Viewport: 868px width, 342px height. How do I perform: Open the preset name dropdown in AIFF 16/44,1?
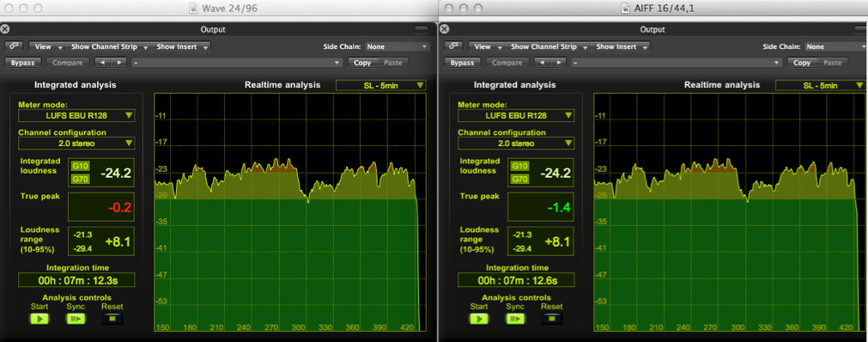(677, 63)
